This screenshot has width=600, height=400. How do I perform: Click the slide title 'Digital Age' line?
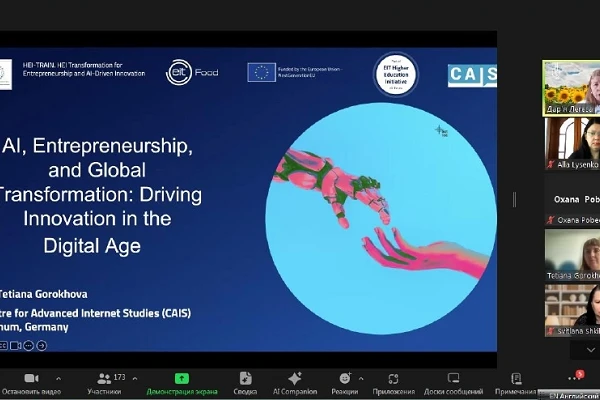click(x=92, y=245)
